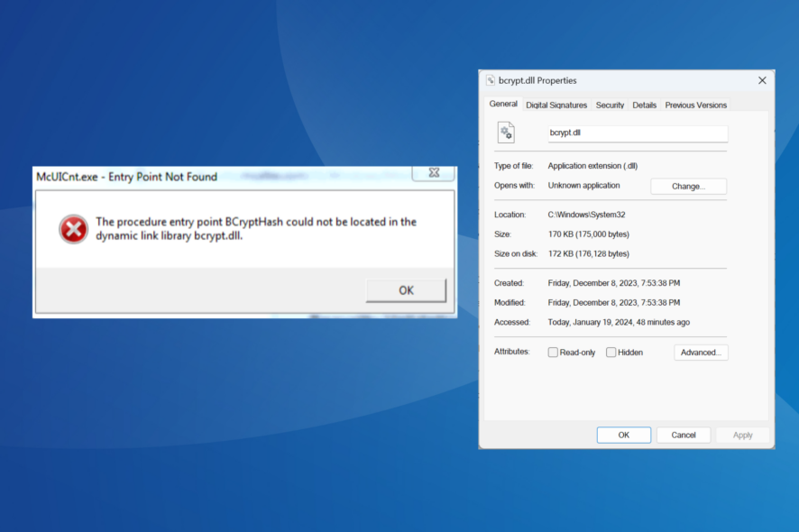Click the BCryptHash error message text

click(x=256, y=229)
